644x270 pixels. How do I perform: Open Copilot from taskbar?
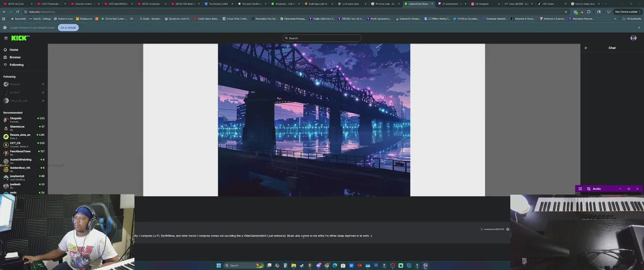[x=277, y=265]
